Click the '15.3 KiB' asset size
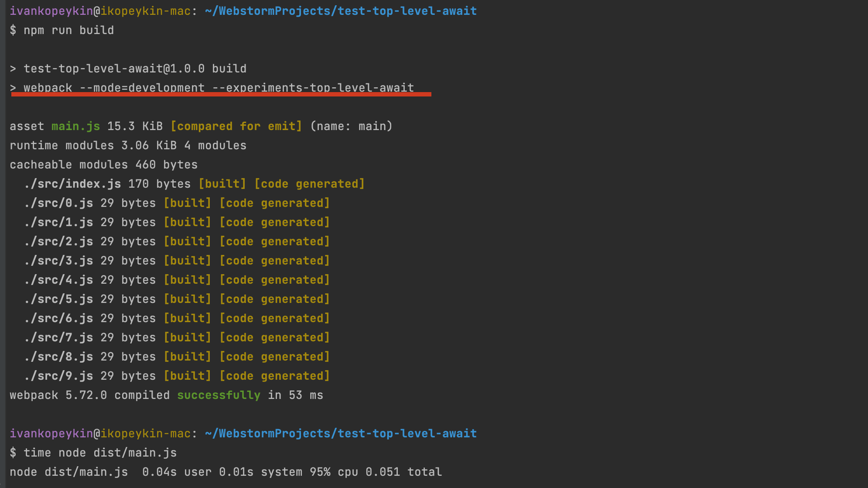 (x=135, y=126)
